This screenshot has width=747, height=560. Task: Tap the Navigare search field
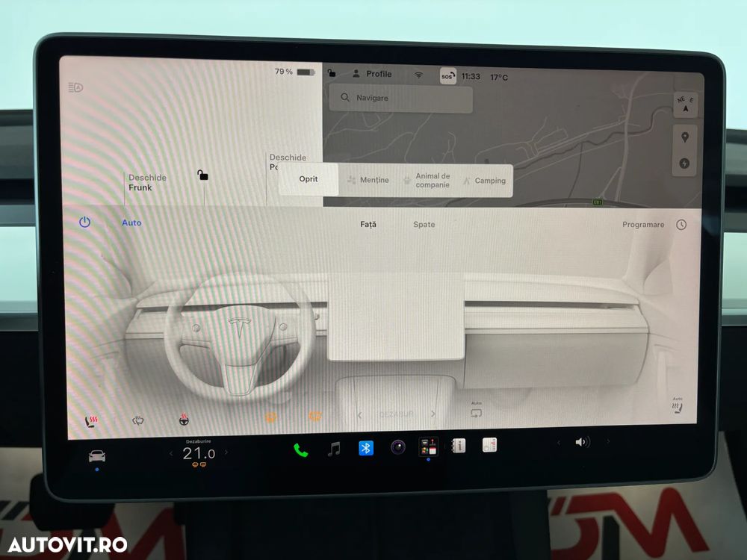pos(400,98)
